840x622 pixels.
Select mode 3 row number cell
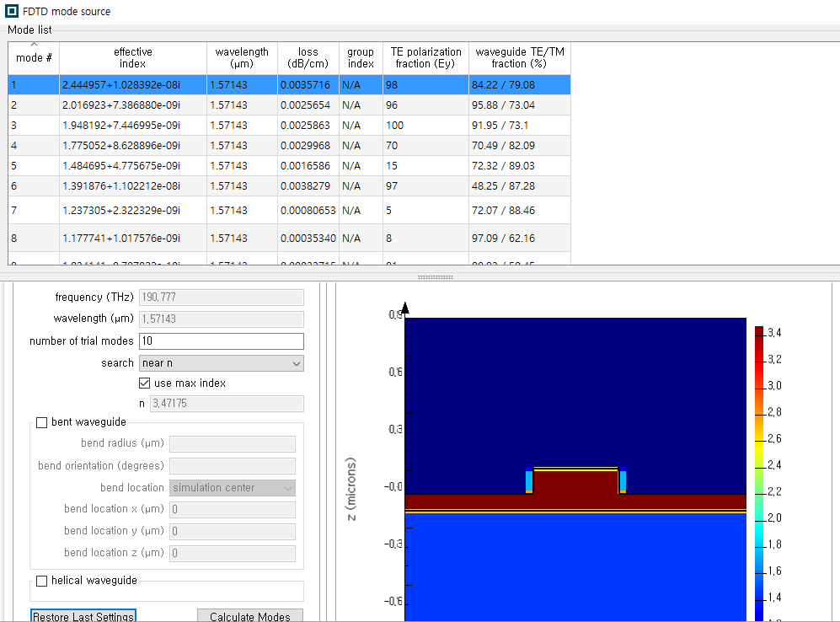click(34, 126)
